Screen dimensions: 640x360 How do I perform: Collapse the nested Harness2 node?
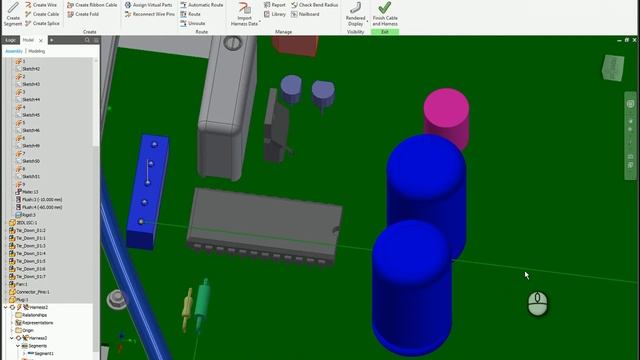click(x=12, y=338)
